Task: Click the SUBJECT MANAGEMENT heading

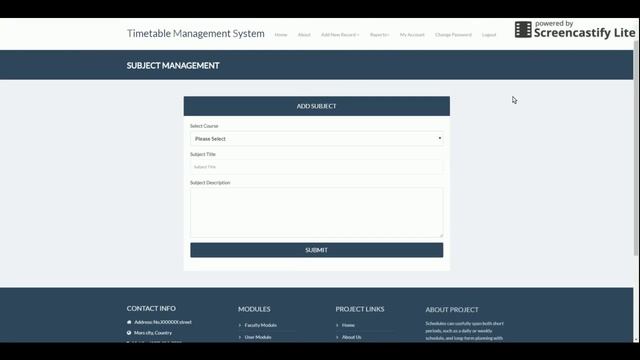Action: click(x=173, y=65)
